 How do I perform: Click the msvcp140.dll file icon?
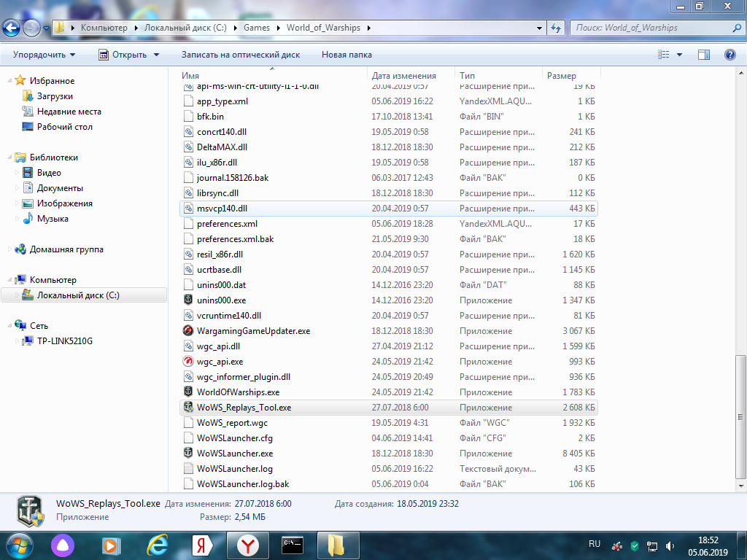(x=188, y=208)
